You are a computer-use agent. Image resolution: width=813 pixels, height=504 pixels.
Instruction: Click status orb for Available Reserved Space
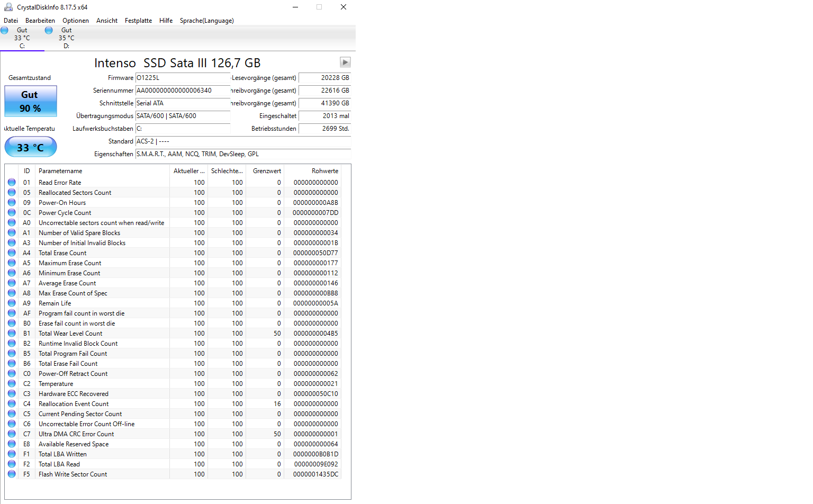pos(12,444)
